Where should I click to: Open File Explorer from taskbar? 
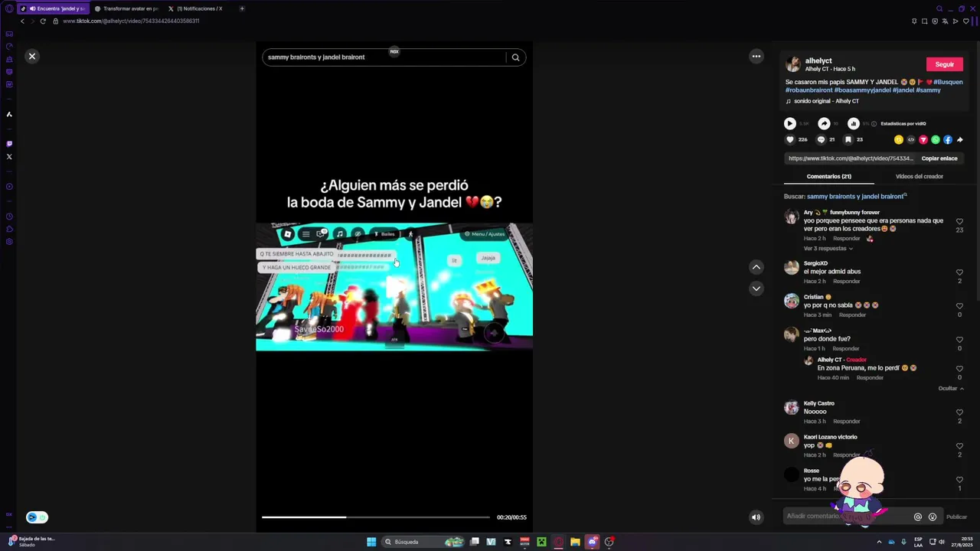pyautogui.click(x=575, y=542)
